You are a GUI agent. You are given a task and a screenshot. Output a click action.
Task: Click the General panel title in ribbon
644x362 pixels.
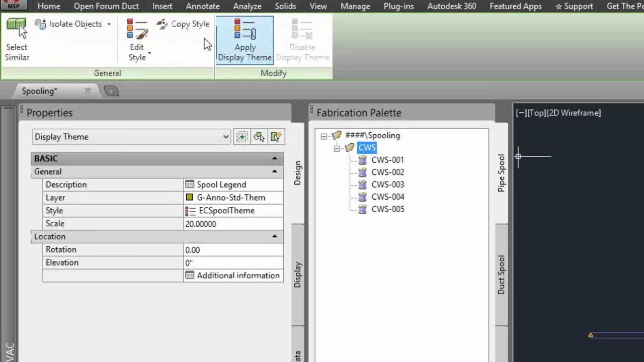[x=107, y=73]
